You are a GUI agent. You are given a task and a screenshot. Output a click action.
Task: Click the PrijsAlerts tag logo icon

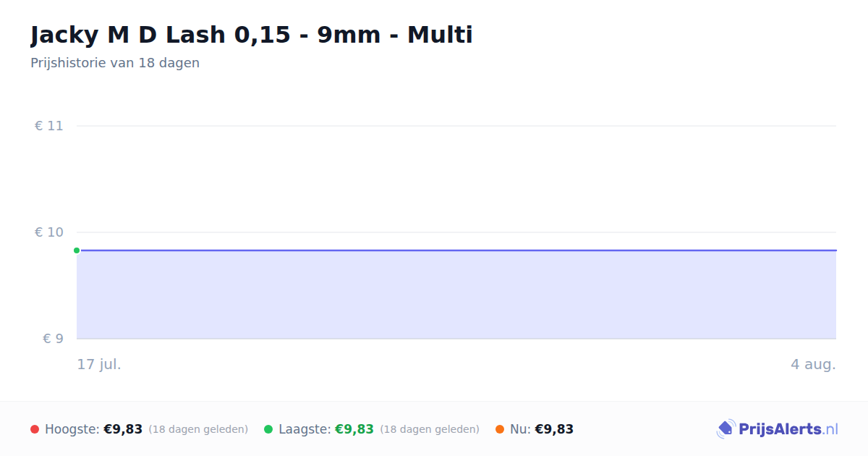click(x=726, y=429)
